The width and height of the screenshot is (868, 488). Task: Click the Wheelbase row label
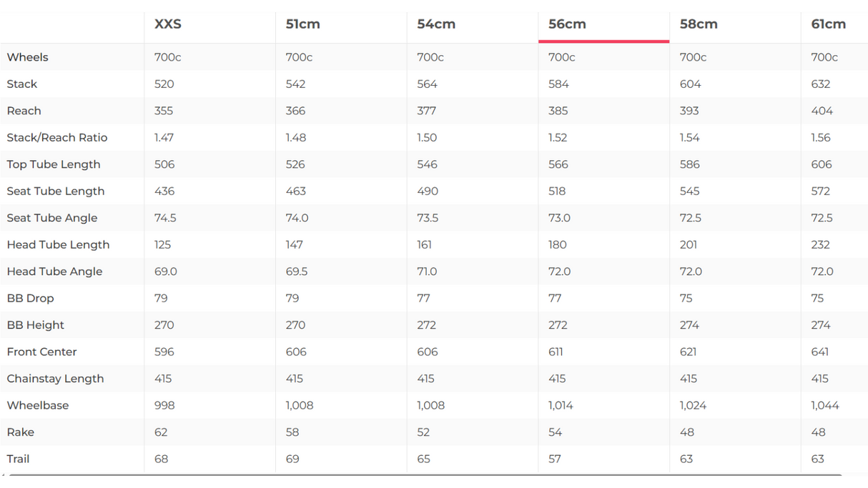pos(38,406)
